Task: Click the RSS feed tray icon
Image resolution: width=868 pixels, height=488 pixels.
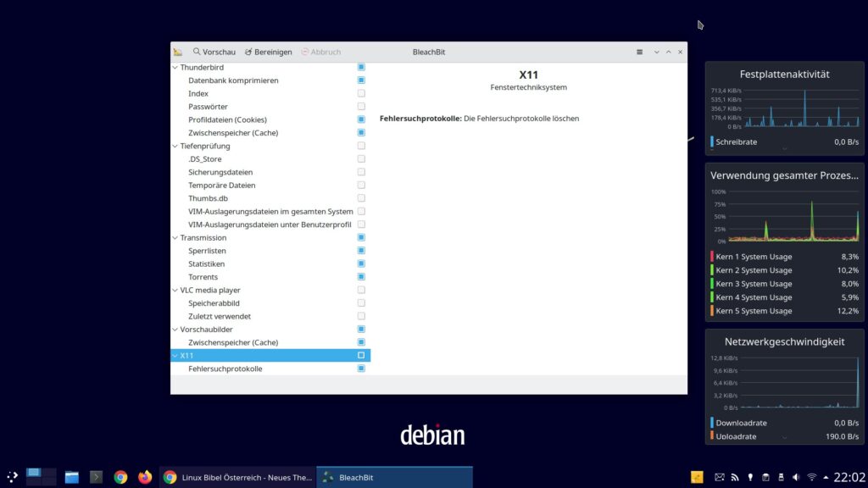Action: 735,477
